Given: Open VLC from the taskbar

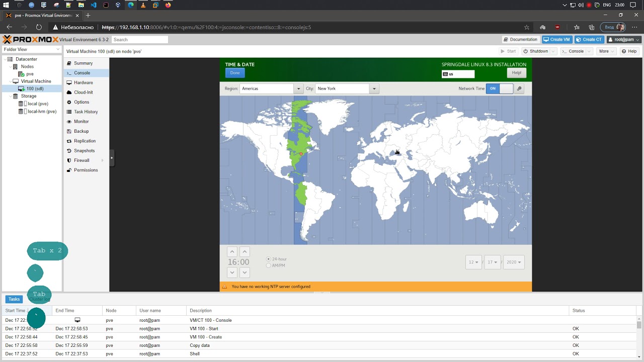Looking at the screenshot, I should (143, 5).
